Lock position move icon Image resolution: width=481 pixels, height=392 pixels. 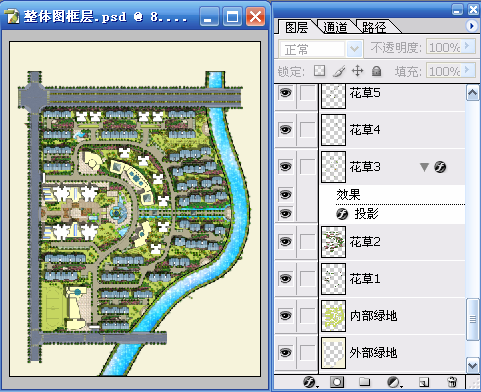click(357, 71)
